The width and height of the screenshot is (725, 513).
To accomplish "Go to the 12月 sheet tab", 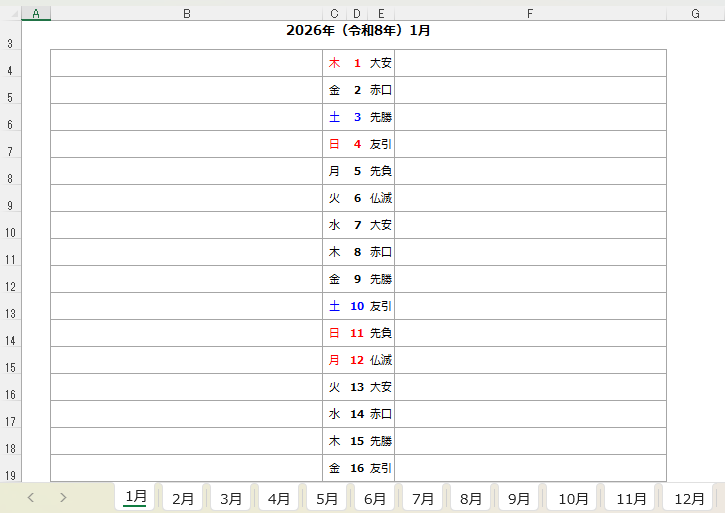I will pyautogui.click(x=689, y=498).
